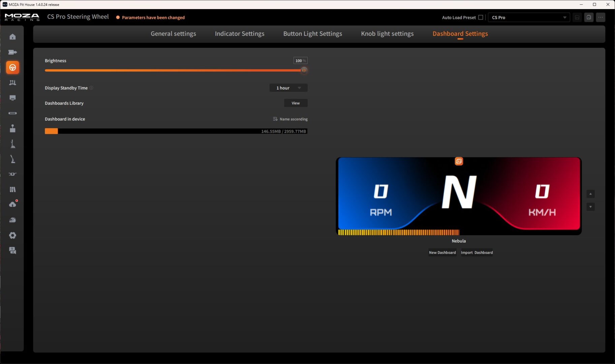Screen dimensions: 615x364
Task: Open the settings gear sidebar icon
Action: coord(12,235)
